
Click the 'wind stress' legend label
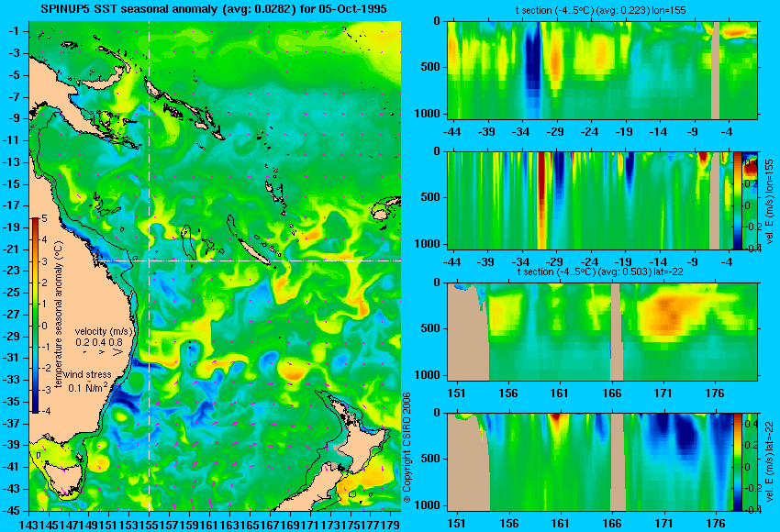87,375
